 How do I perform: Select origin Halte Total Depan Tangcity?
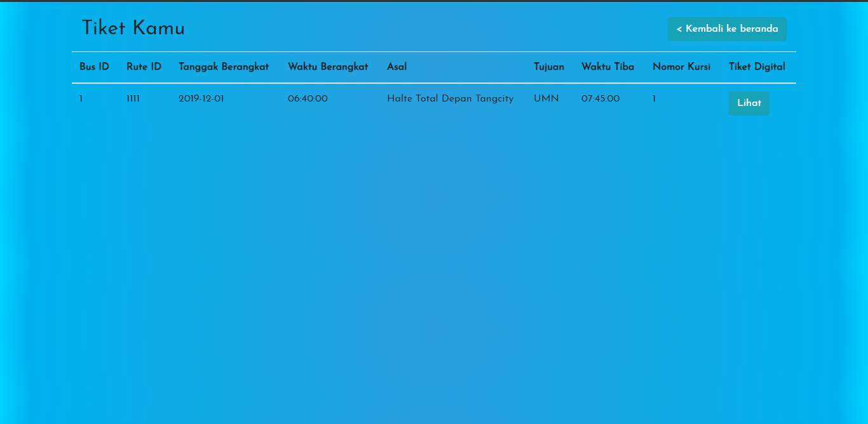(x=450, y=99)
